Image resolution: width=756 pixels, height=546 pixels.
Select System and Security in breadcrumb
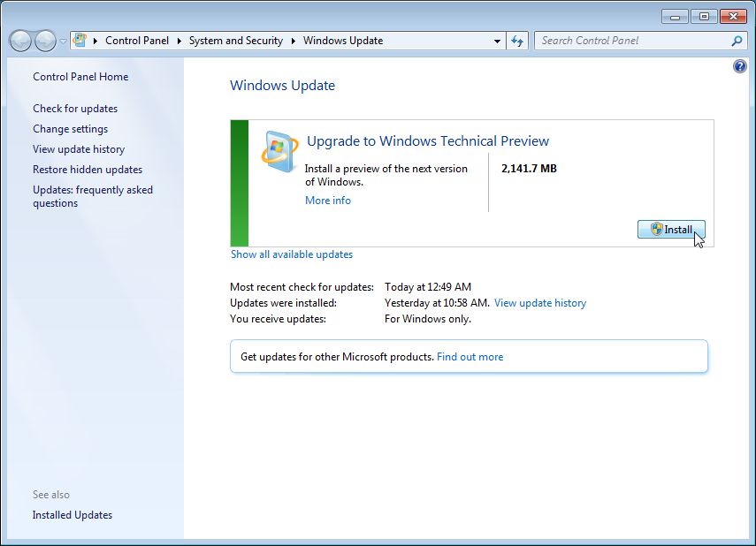click(235, 41)
